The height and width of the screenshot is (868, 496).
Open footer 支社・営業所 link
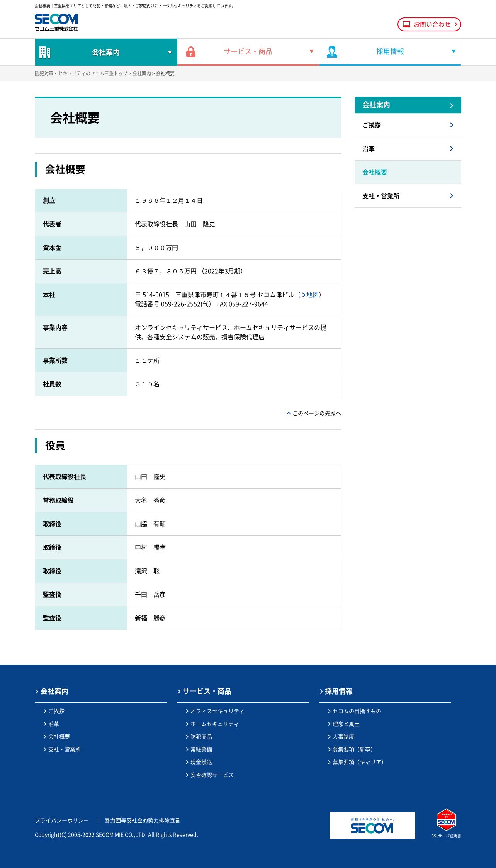pyautogui.click(x=62, y=749)
